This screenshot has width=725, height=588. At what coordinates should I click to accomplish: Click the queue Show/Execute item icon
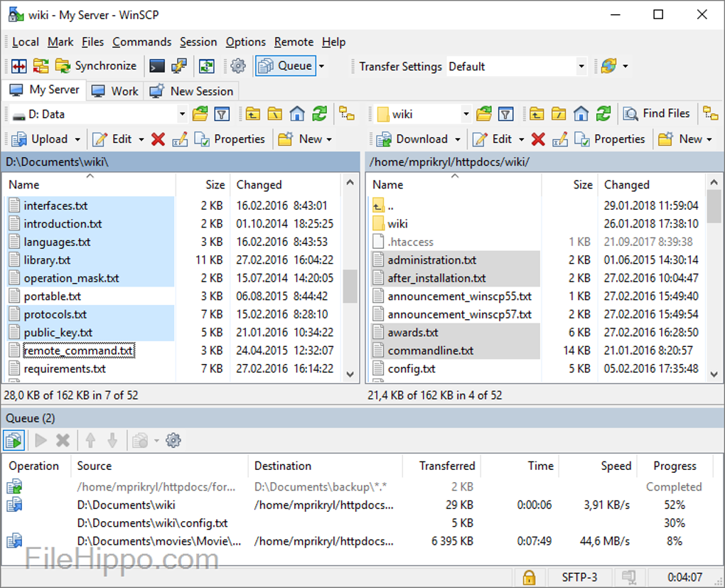pyautogui.click(x=14, y=440)
